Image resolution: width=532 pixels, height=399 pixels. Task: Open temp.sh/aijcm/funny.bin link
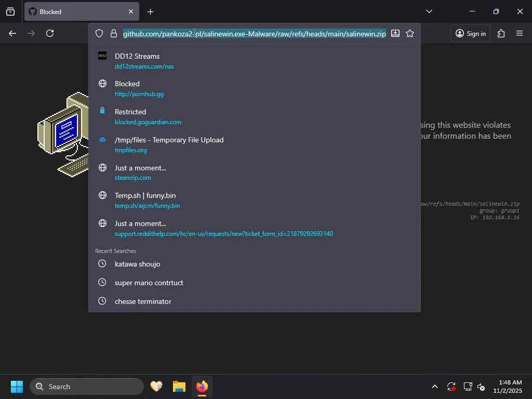click(147, 206)
